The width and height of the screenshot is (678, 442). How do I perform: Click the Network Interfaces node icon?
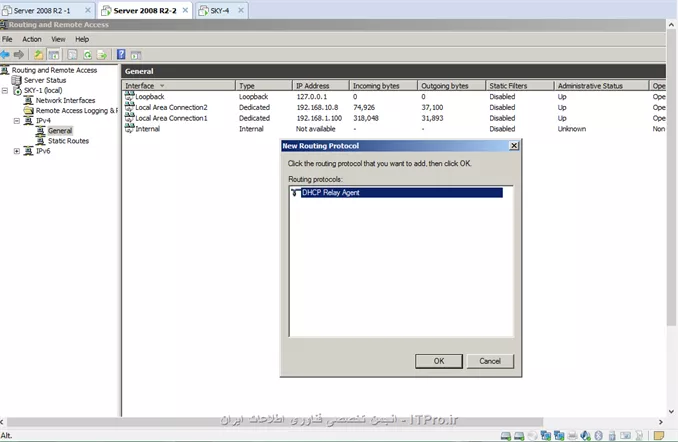coord(29,100)
